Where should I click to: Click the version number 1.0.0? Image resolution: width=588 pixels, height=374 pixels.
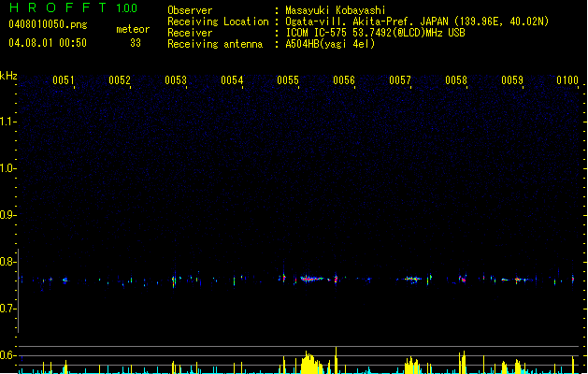tap(126, 8)
